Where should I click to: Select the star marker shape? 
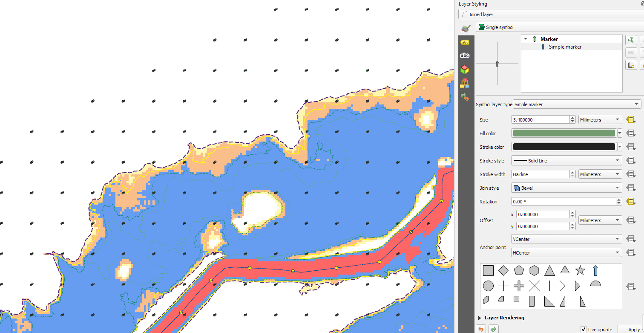tap(580, 270)
